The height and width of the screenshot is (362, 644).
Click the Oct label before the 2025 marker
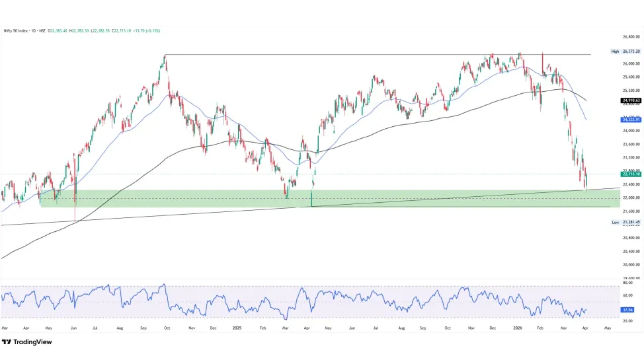pyautogui.click(x=167, y=327)
